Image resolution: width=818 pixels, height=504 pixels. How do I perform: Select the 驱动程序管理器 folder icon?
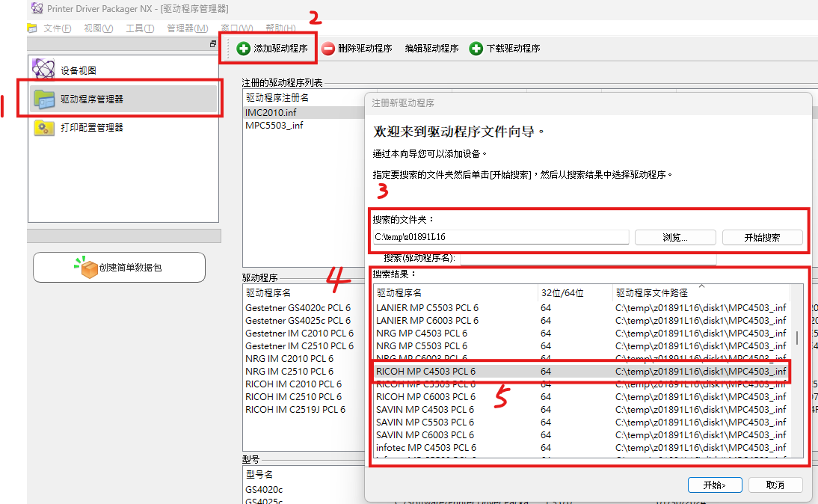(x=44, y=99)
